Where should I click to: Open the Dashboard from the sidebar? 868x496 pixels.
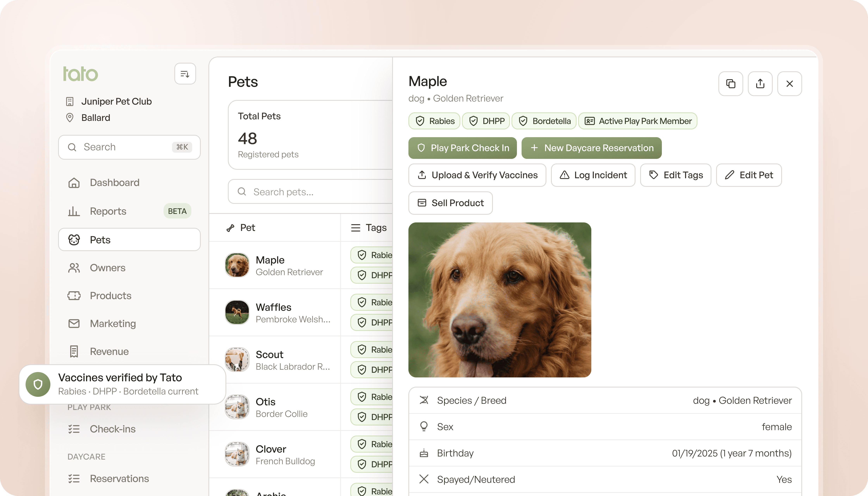click(129, 183)
